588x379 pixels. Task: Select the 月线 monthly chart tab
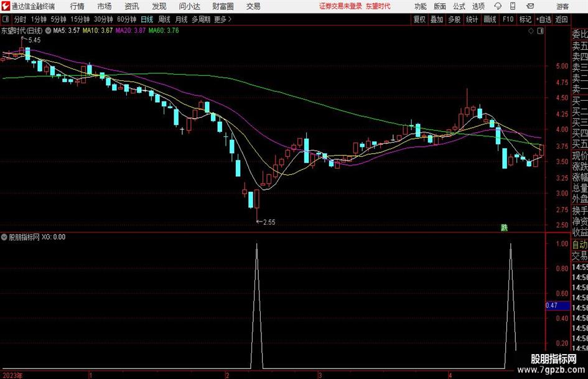[x=181, y=19]
